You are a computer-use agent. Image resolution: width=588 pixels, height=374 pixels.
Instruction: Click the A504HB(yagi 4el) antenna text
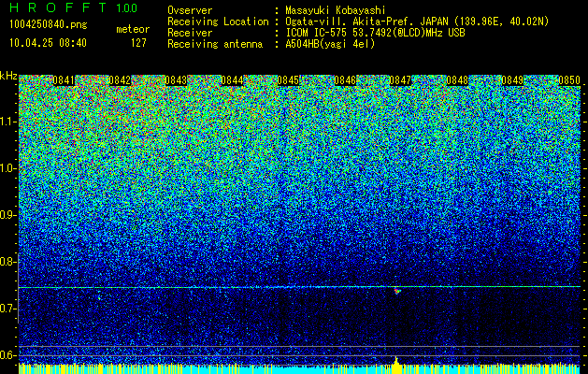(330, 44)
